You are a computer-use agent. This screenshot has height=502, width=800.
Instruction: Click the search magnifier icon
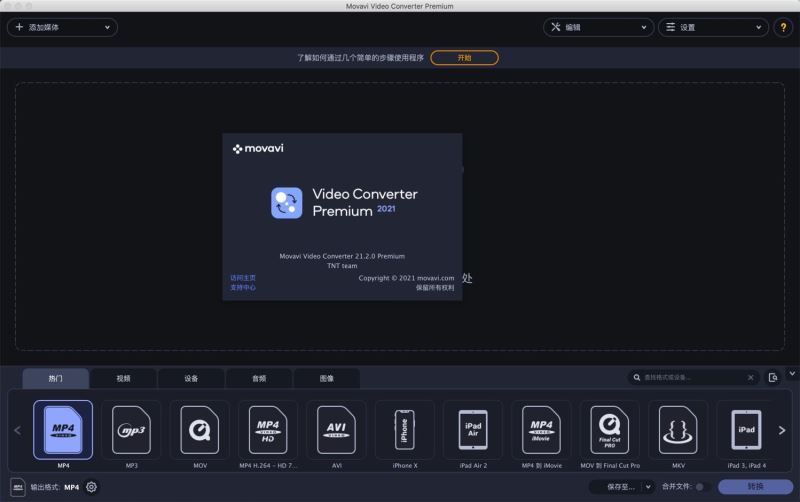point(637,378)
